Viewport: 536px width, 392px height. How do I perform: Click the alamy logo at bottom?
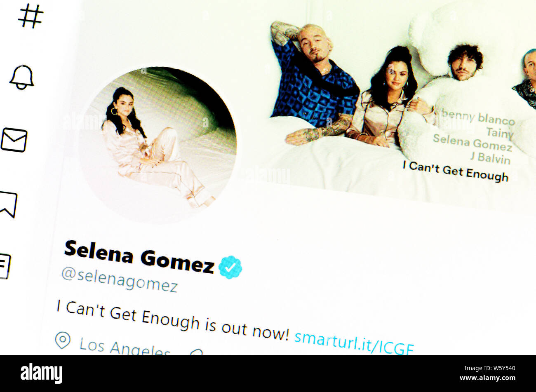pos(41,373)
